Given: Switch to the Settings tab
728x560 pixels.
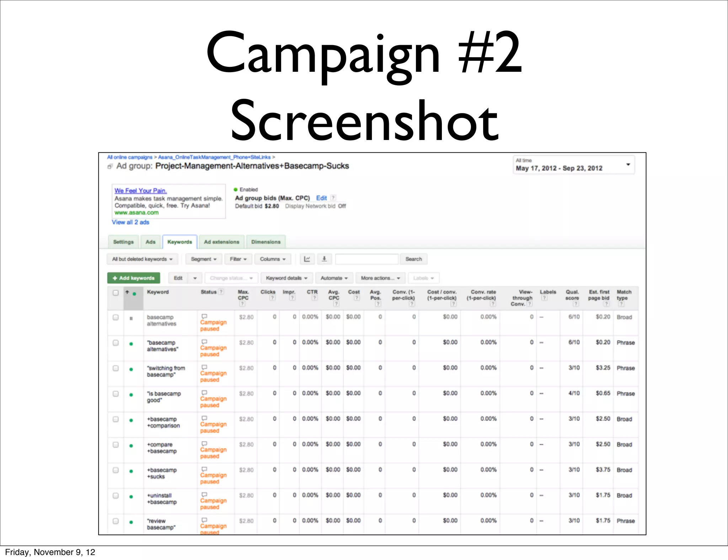Looking at the screenshot, I should pos(123,242).
